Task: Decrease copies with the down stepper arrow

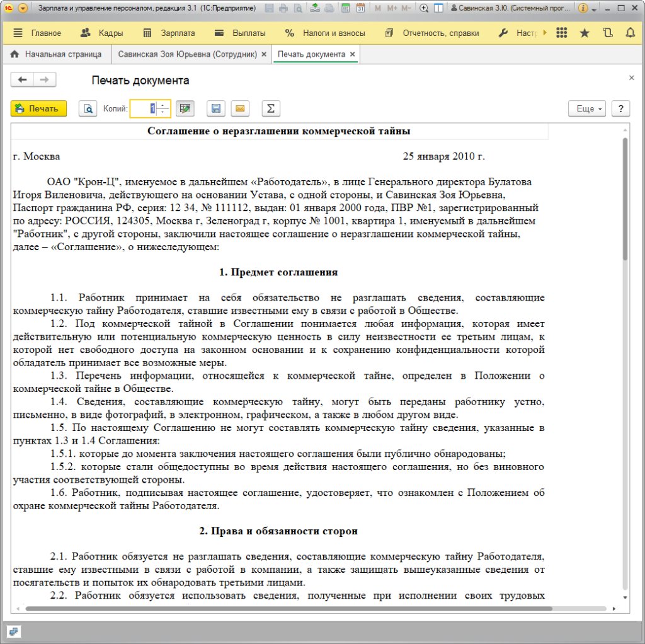Action: tap(163, 112)
